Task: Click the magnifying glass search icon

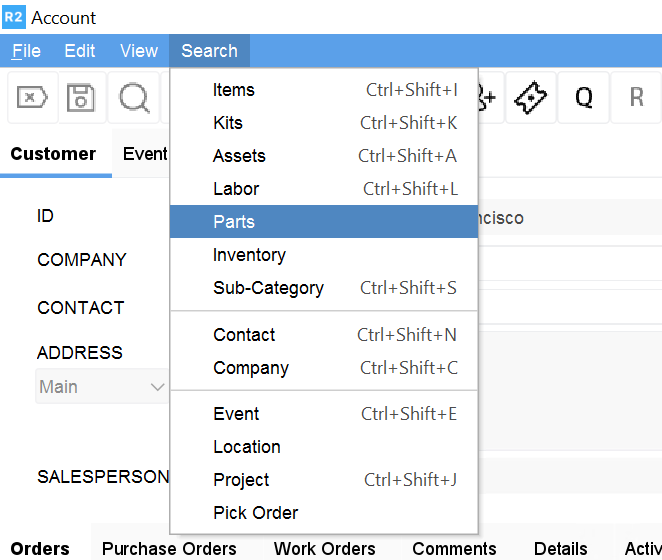Action: (134, 97)
